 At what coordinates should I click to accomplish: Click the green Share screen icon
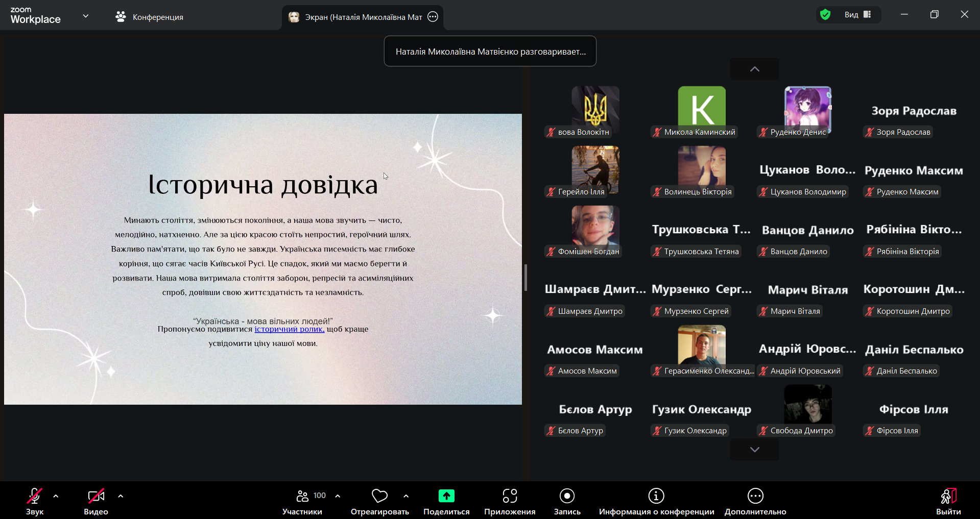[446, 496]
